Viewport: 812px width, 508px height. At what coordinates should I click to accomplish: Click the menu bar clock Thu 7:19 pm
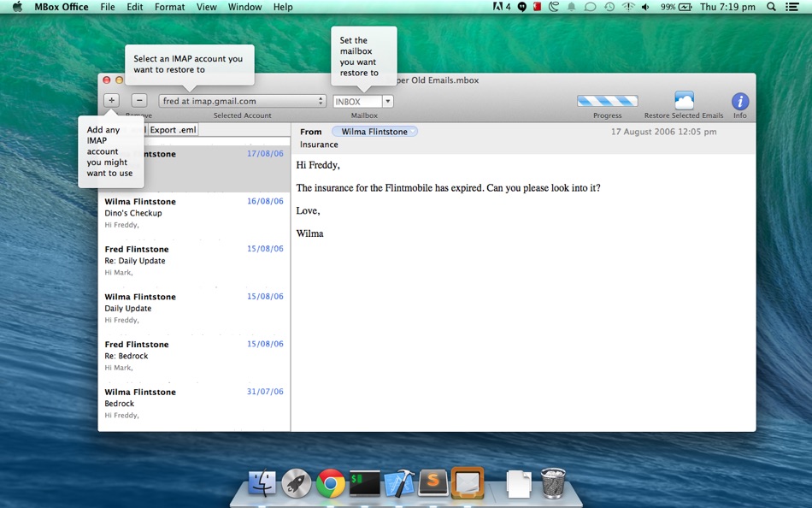(x=727, y=7)
